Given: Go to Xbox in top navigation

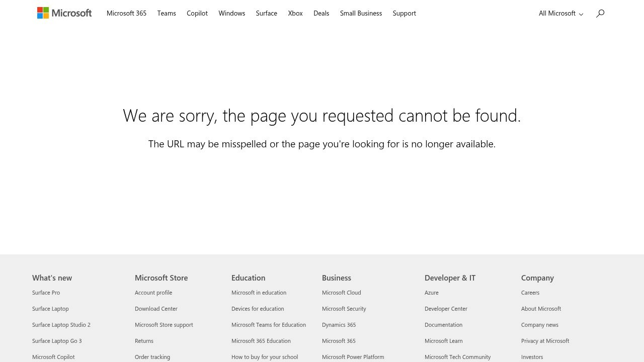Looking at the screenshot, I should [x=295, y=14].
